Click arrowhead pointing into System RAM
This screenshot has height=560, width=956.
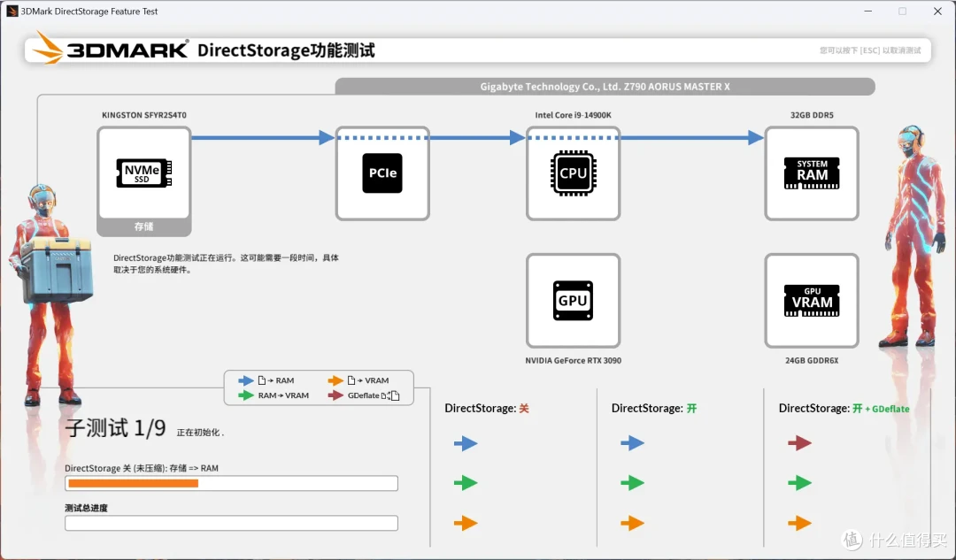(x=756, y=138)
